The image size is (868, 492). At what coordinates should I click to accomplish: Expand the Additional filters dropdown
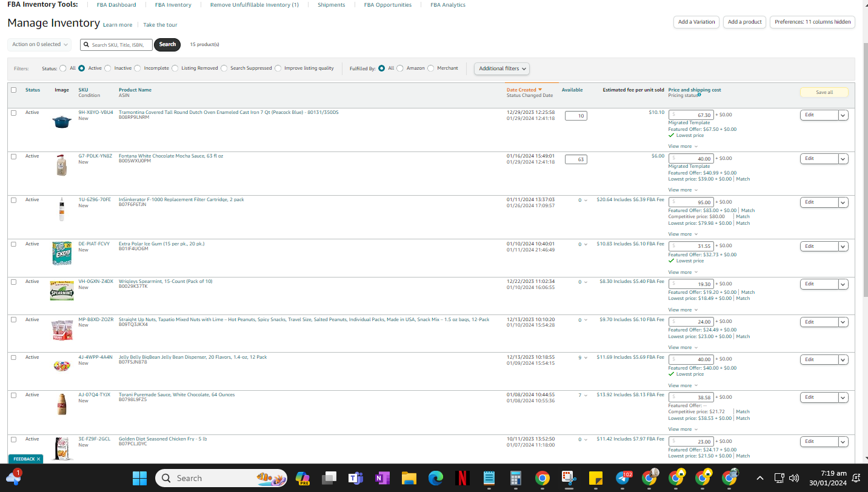pos(502,68)
